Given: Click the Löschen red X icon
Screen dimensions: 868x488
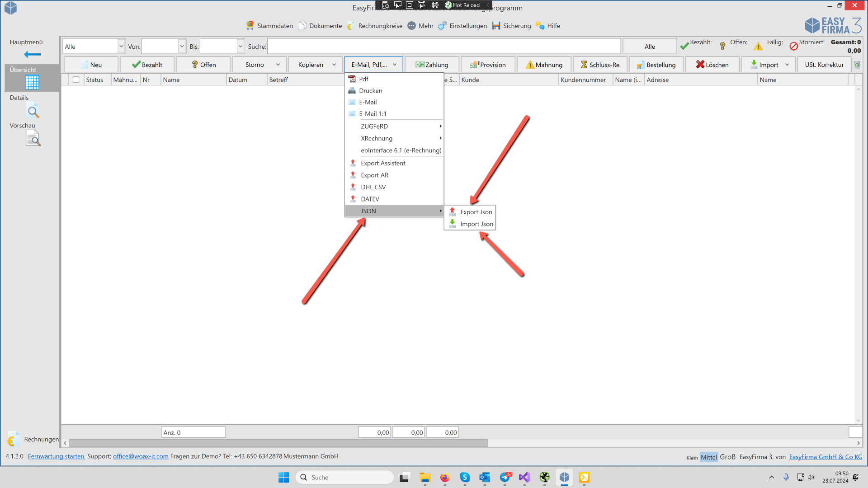Looking at the screenshot, I should click(700, 64).
